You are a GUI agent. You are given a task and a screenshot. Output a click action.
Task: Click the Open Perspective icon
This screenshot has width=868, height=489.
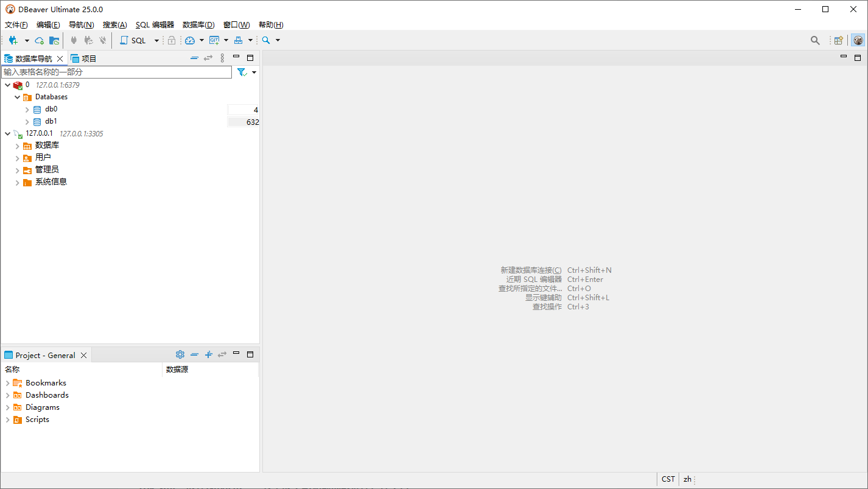pyautogui.click(x=839, y=40)
